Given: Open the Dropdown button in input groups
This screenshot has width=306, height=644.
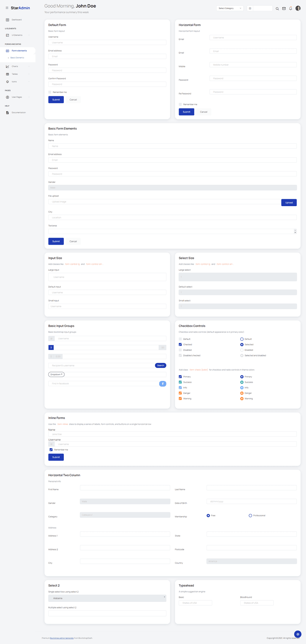Looking at the screenshot, I should point(56,374).
